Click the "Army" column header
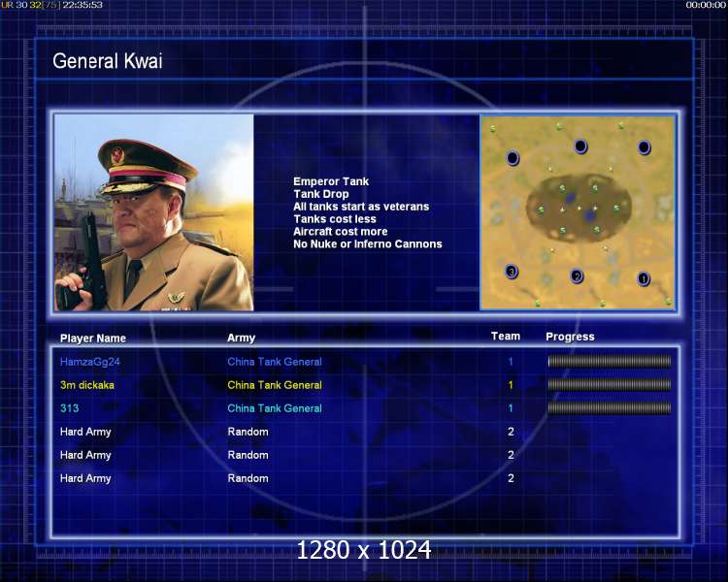728x582 pixels. coord(241,338)
